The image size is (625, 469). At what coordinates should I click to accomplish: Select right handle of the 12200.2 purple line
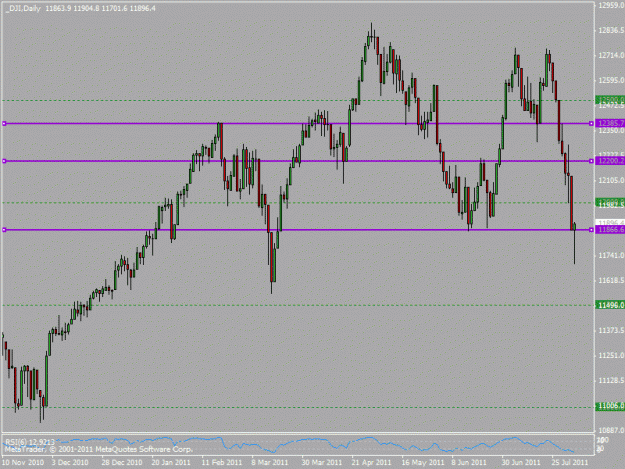(591, 161)
